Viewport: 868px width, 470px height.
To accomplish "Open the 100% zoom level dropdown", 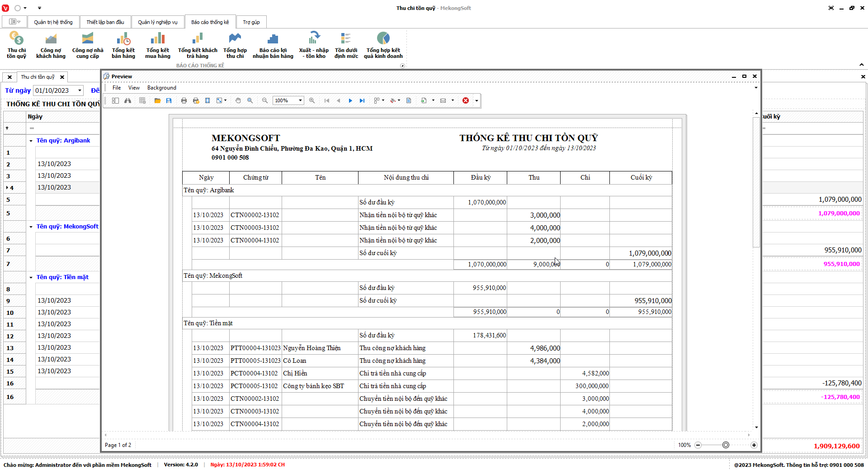I will [300, 101].
